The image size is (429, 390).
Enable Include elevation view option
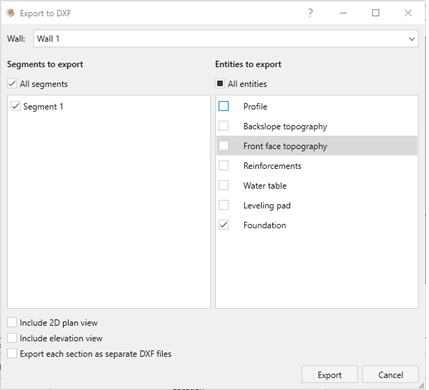click(x=12, y=338)
